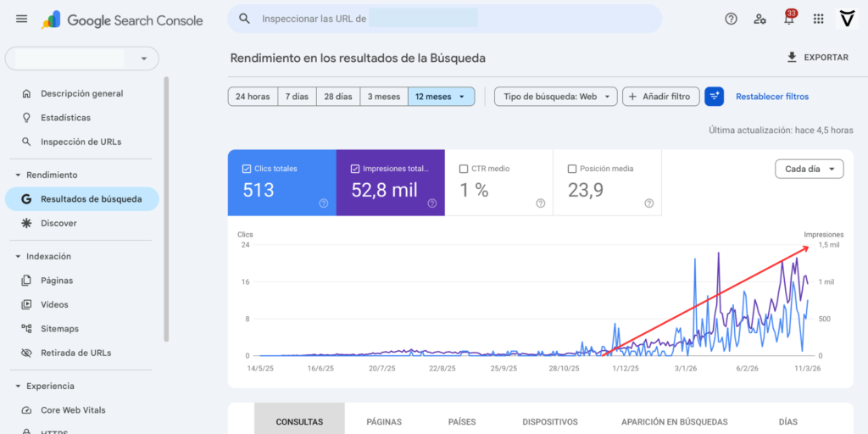Click the Exportar download icon
Screen dimensions: 868x434
click(792, 57)
